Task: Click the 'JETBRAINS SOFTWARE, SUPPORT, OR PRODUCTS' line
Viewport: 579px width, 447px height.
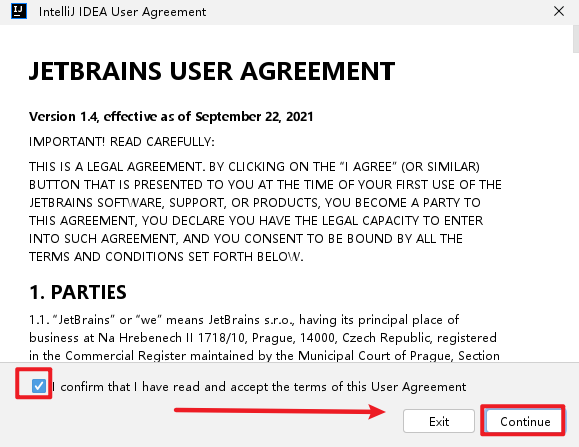Action: click(x=255, y=203)
